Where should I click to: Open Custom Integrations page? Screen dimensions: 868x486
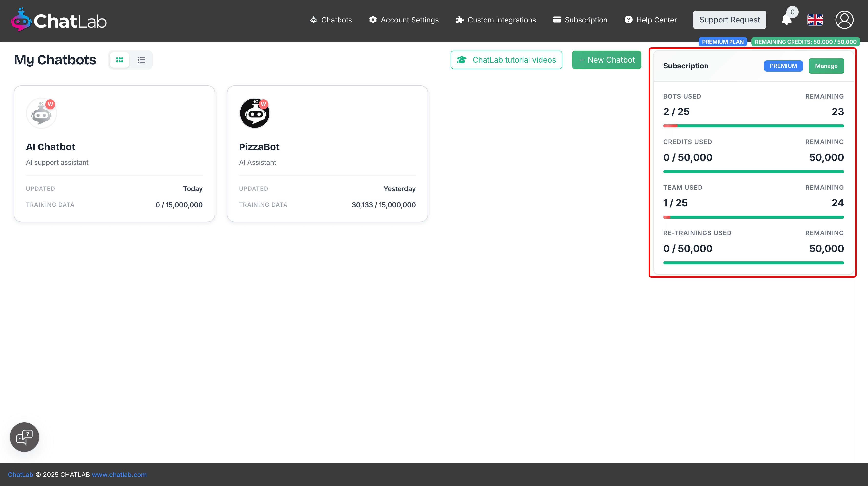point(496,20)
